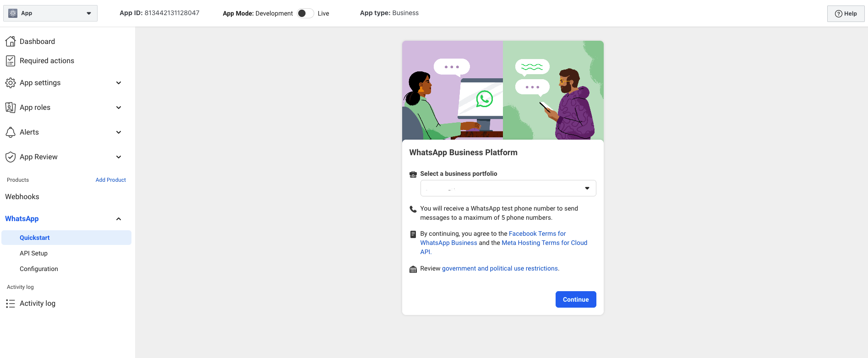This screenshot has height=358, width=868.
Task: Click the phone icon next to test number note
Action: coord(413,209)
